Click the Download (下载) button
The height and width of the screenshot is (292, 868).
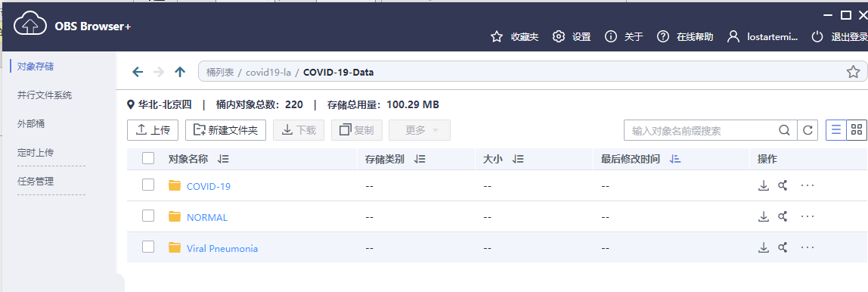tap(299, 130)
